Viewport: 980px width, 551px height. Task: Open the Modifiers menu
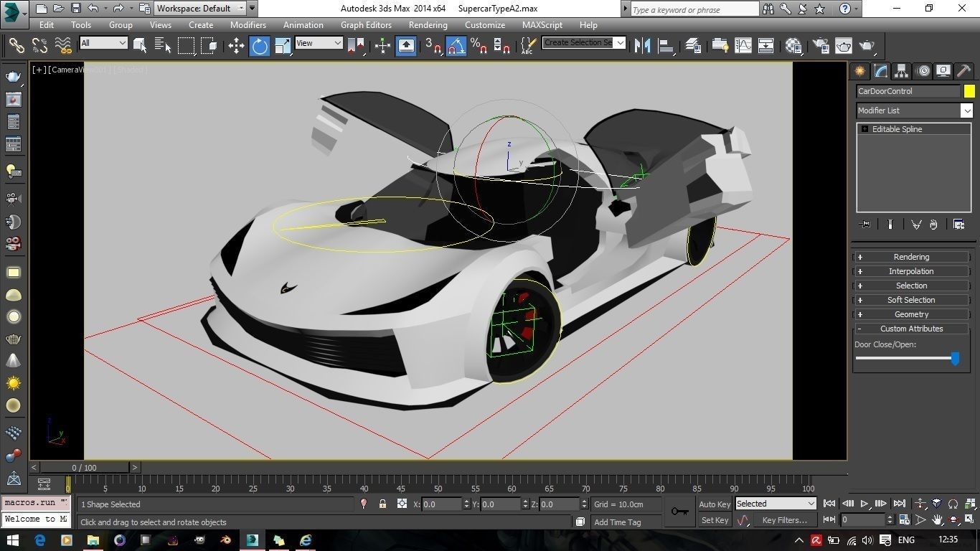248,24
